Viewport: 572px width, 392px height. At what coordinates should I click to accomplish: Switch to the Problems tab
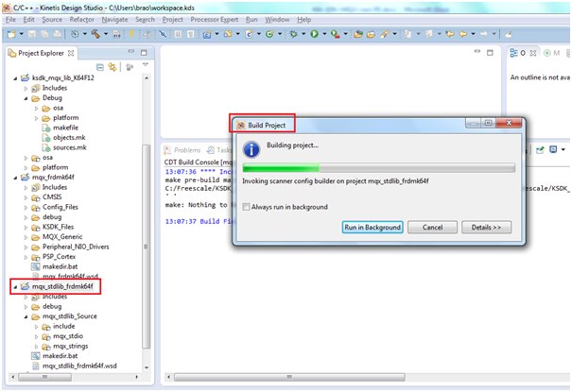click(x=182, y=150)
